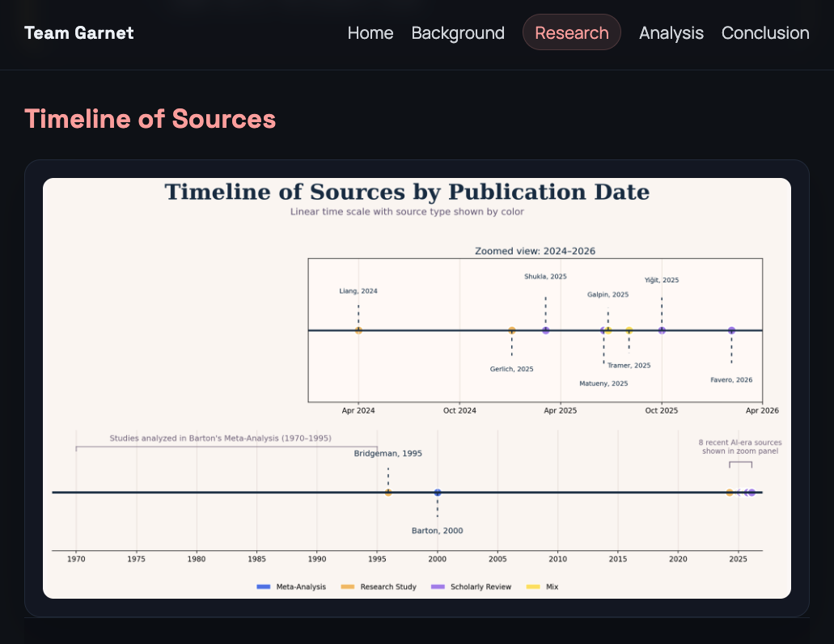This screenshot has width=834, height=644.
Task: Click the Liang, 2024 label
Action: pyautogui.click(x=358, y=291)
